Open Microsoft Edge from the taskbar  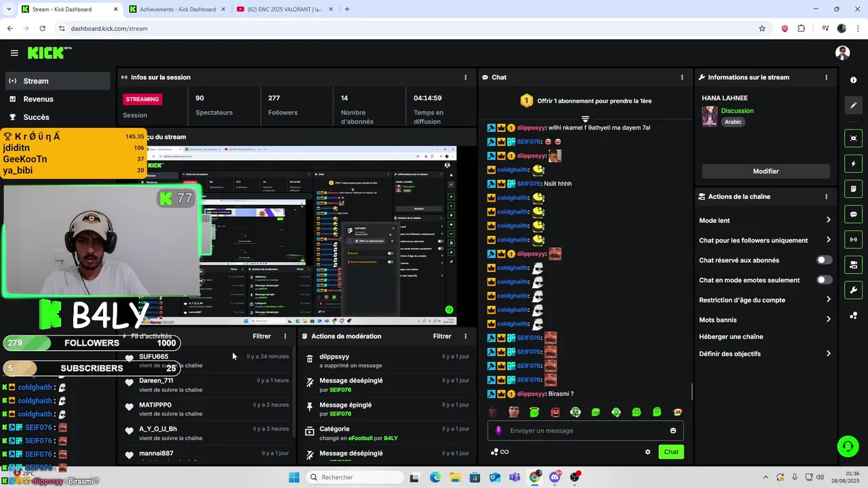tap(435, 477)
